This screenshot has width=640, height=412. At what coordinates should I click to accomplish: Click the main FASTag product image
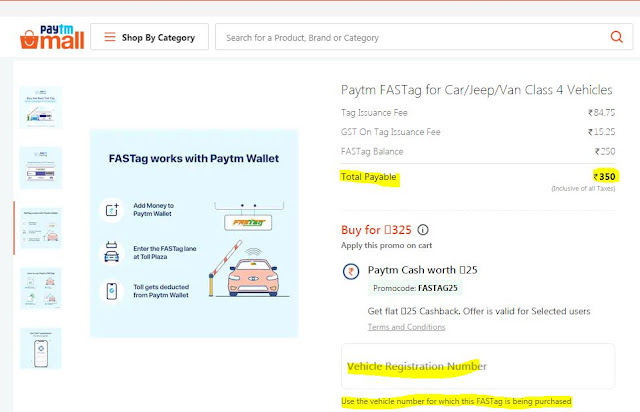194,233
